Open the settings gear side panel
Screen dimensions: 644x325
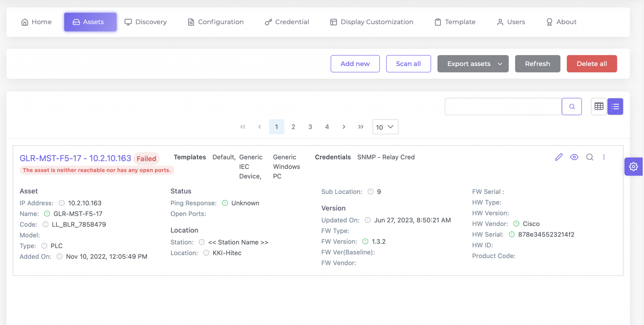click(x=633, y=167)
